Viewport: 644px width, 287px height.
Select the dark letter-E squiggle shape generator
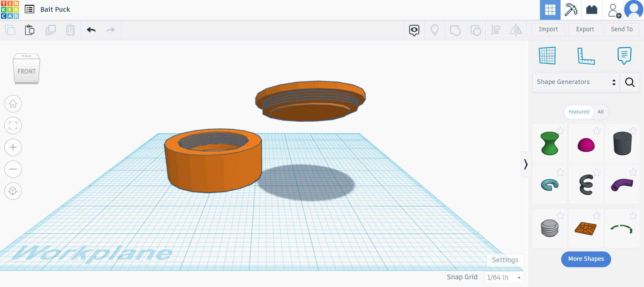[586, 185]
